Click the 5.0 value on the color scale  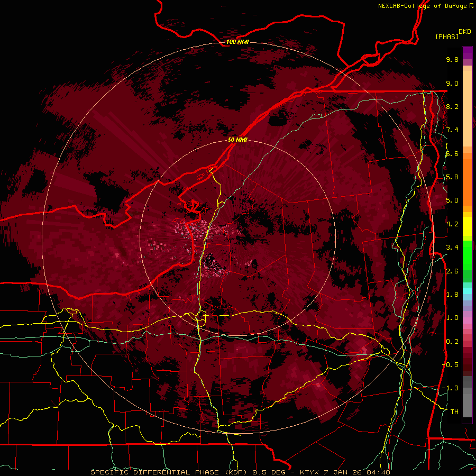pos(452,200)
